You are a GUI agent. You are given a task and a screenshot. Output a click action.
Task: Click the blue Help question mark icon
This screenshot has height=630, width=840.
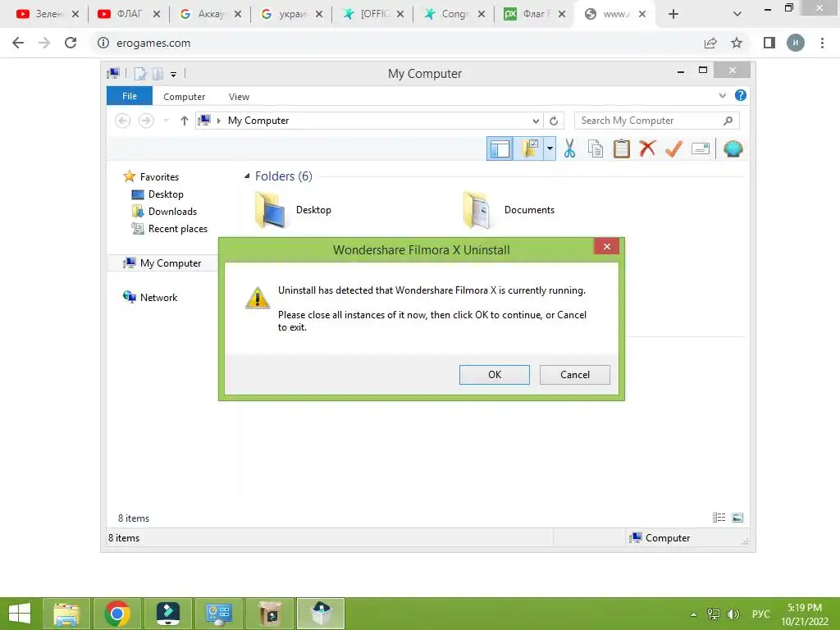coord(741,95)
